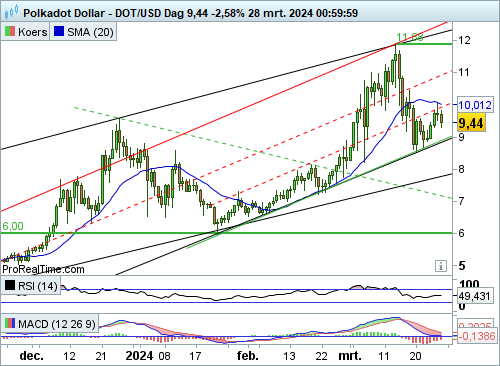The height and width of the screenshot is (366, 500).
Task: Click the price axis value 5
Action: 462,266
